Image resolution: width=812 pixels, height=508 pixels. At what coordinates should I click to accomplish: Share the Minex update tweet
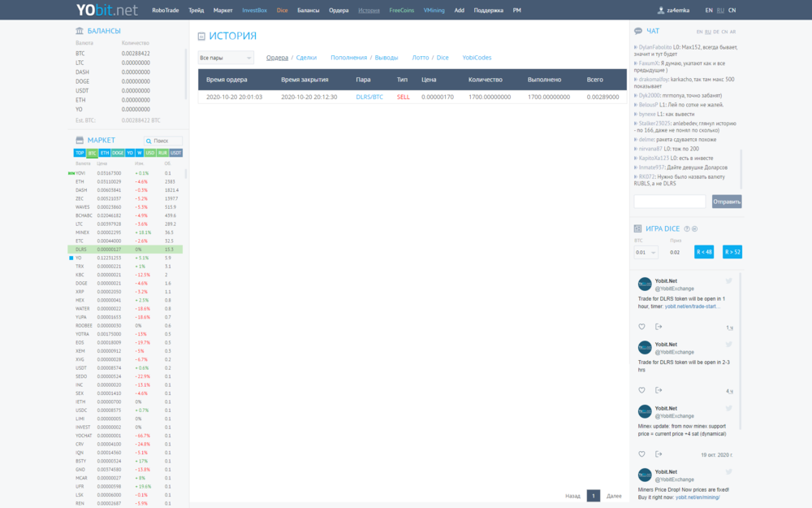659,454
